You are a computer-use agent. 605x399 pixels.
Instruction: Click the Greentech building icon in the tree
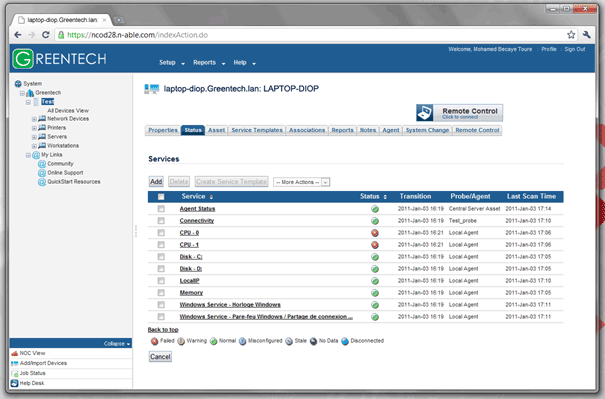[30, 93]
